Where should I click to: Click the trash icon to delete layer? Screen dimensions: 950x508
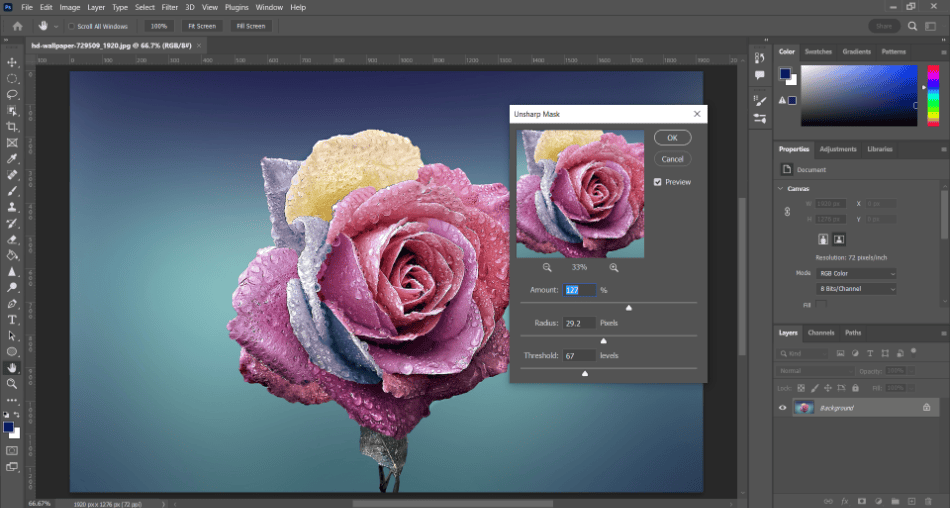pos(928,501)
